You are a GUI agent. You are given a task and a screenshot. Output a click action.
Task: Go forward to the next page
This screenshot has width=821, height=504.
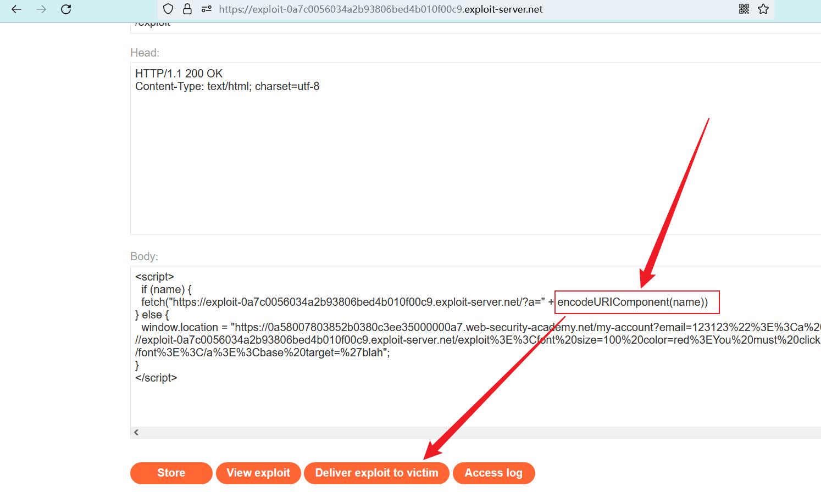(41, 9)
